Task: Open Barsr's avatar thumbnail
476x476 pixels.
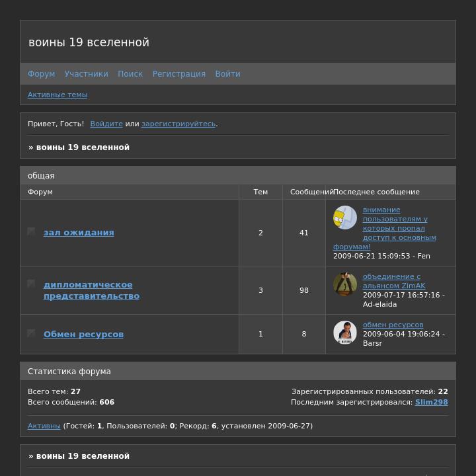Action: (x=345, y=333)
